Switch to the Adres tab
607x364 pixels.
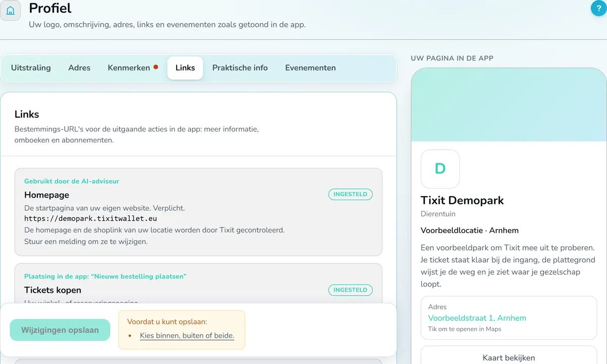click(79, 68)
